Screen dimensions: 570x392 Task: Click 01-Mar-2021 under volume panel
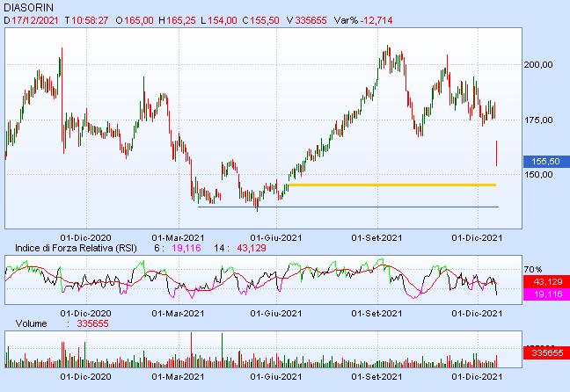coord(178,377)
